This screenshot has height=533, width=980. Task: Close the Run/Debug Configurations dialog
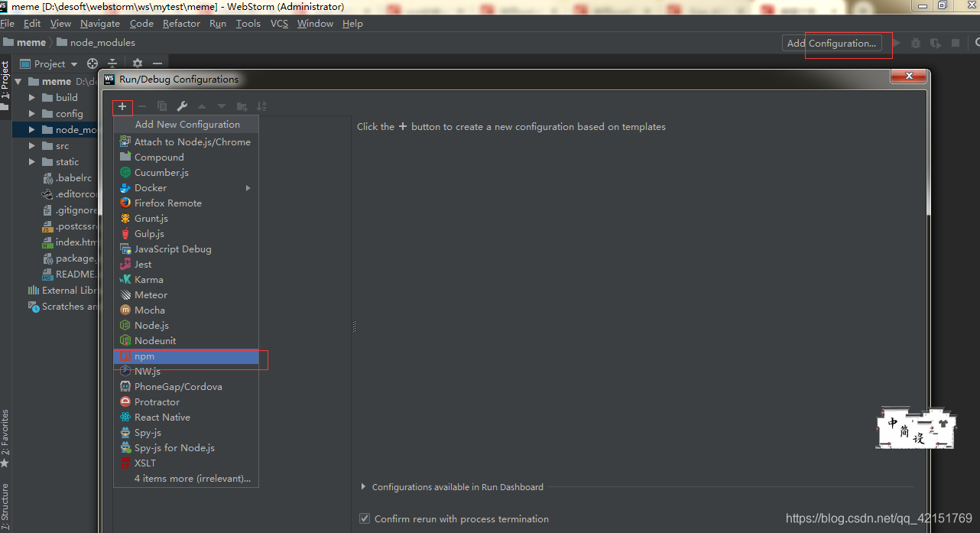(908, 76)
